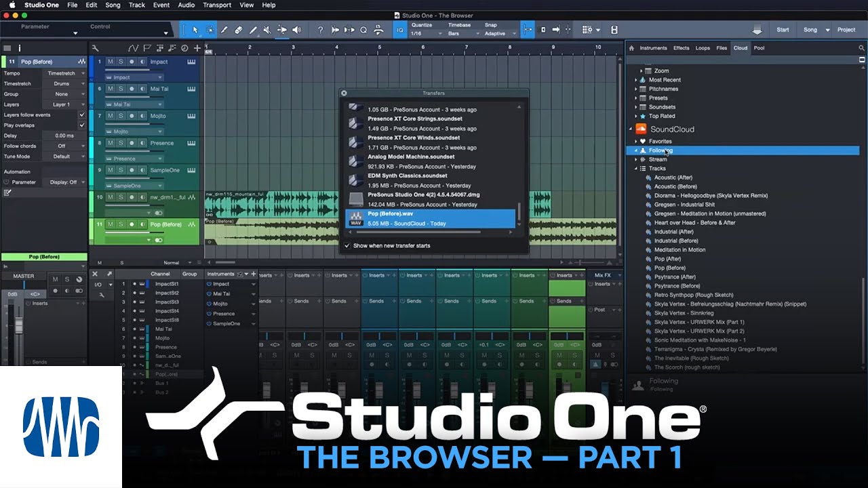The width and height of the screenshot is (868, 488).
Task: Close the console channel list panel
Action: pos(95,274)
